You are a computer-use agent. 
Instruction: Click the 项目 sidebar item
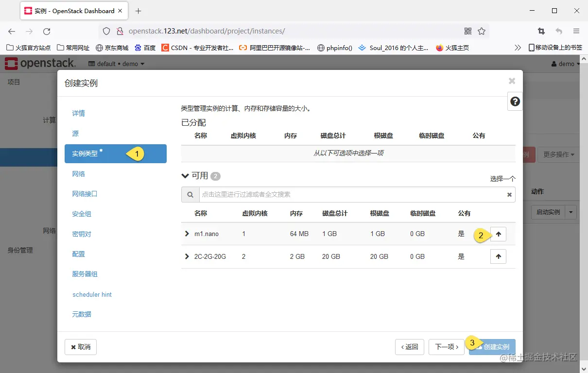(14, 82)
